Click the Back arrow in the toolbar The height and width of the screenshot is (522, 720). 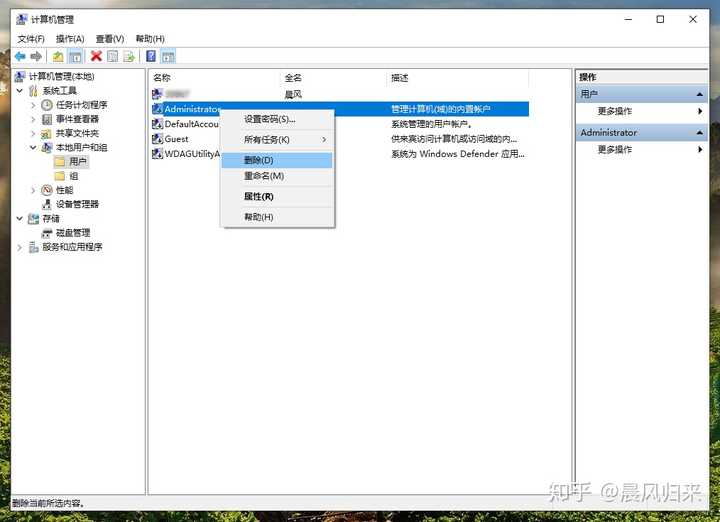pos(19,57)
